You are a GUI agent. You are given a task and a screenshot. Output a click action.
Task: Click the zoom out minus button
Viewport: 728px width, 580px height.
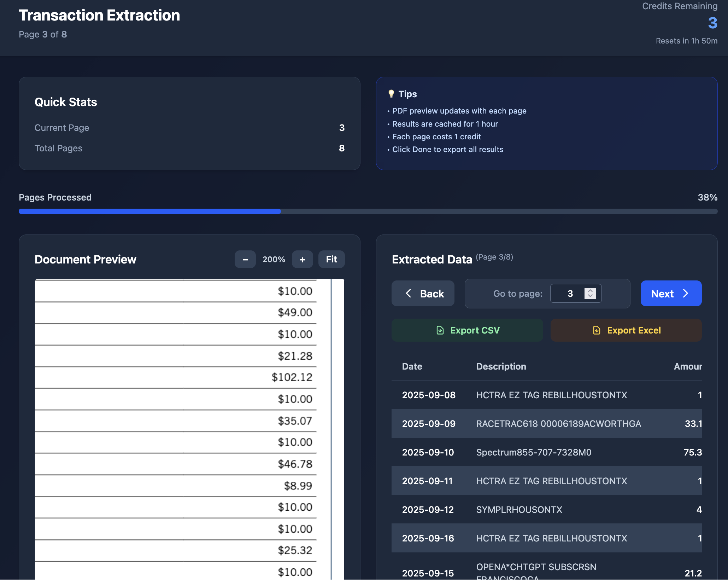(245, 259)
